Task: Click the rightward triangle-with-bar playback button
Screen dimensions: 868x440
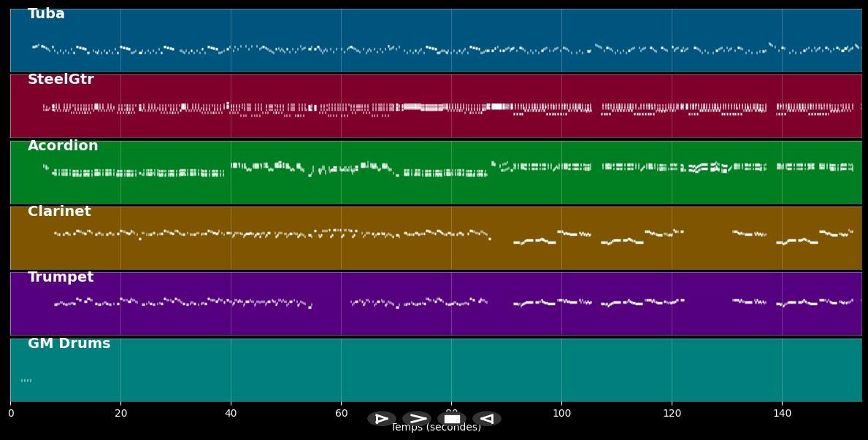Action: pyautogui.click(x=382, y=419)
